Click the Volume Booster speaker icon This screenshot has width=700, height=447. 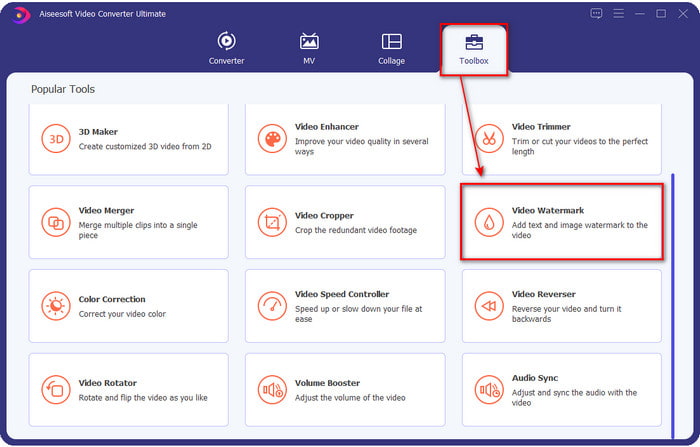[x=272, y=389]
